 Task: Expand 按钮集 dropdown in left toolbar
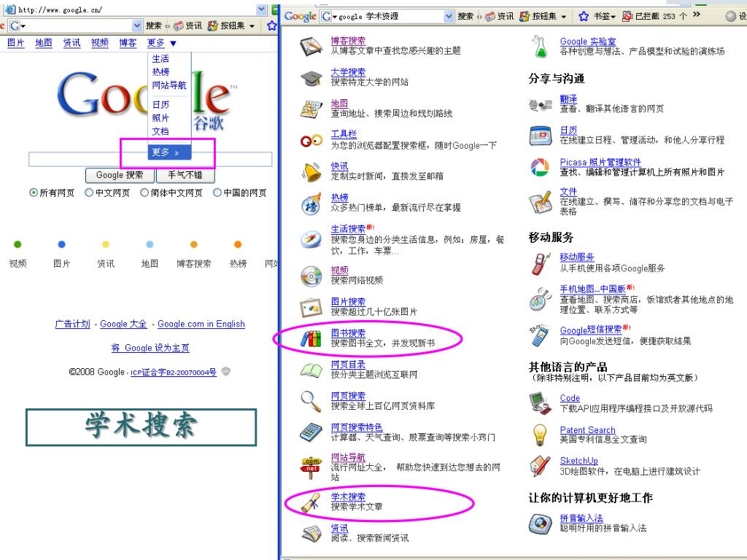(252, 26)
